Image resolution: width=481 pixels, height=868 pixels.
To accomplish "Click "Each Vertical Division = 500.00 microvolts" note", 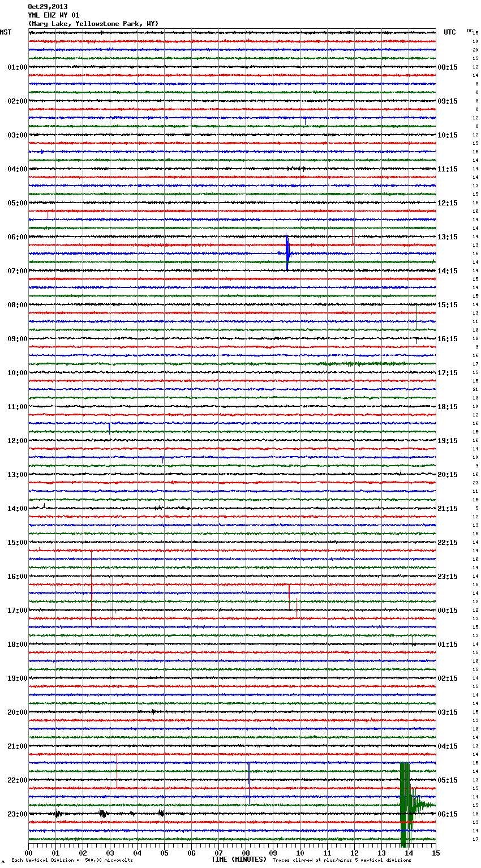I will 72,861.
